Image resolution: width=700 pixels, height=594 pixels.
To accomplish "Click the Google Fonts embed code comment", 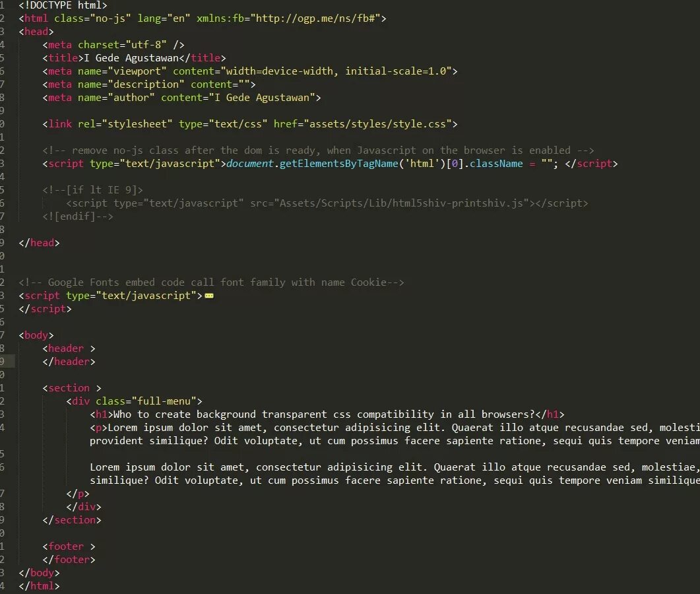I will click(x=212, y=282).
